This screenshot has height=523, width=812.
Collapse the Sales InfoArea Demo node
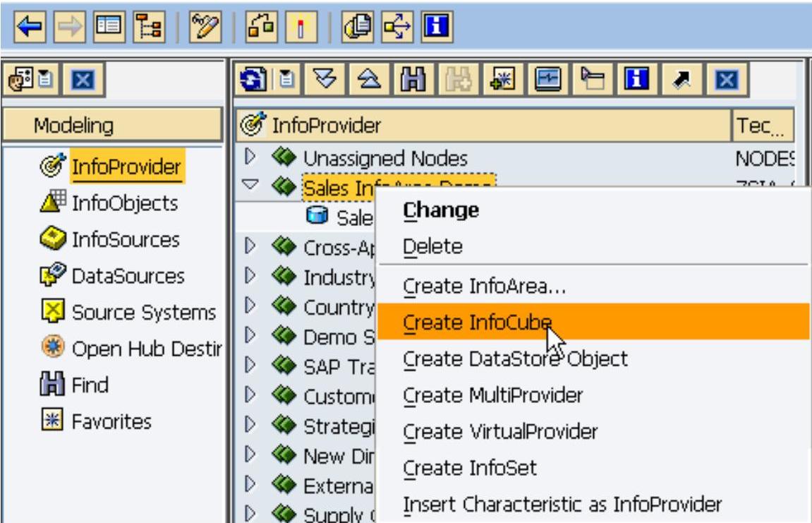[250, 186]
